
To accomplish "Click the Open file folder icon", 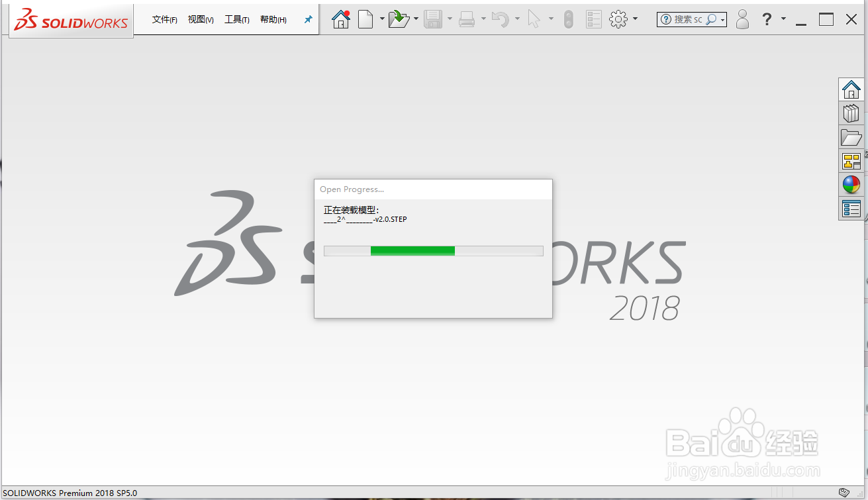I will tap(399, 19).
